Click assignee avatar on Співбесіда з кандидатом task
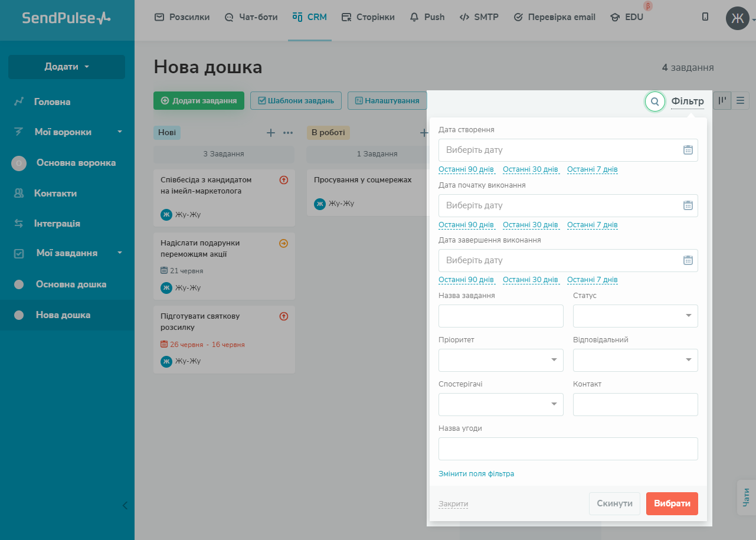Image resolution: width=756 pixels, height=540 pixels. [166, 214]
